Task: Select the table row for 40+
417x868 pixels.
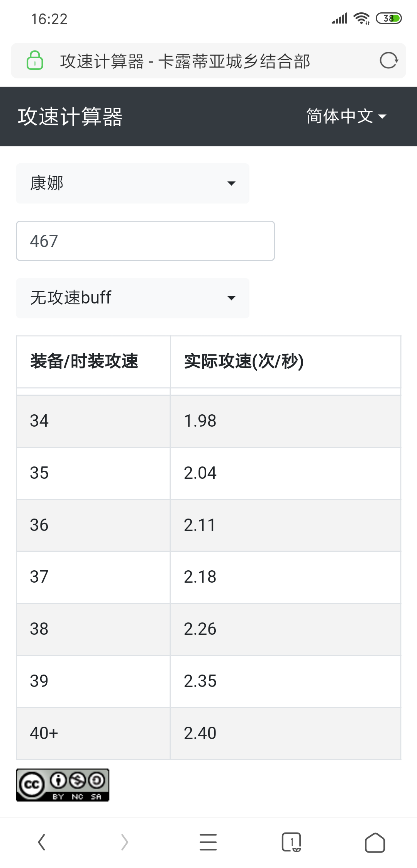Action: click(208, 734)
